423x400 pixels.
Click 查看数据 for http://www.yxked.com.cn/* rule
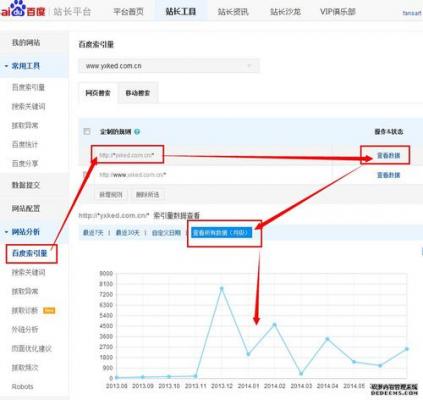pos(388,175)
